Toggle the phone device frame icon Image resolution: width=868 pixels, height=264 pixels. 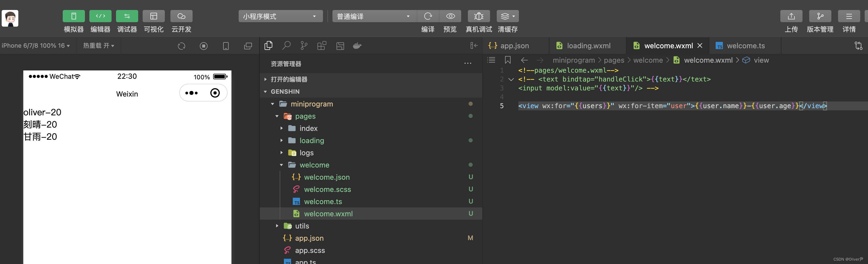click(226, 46)
